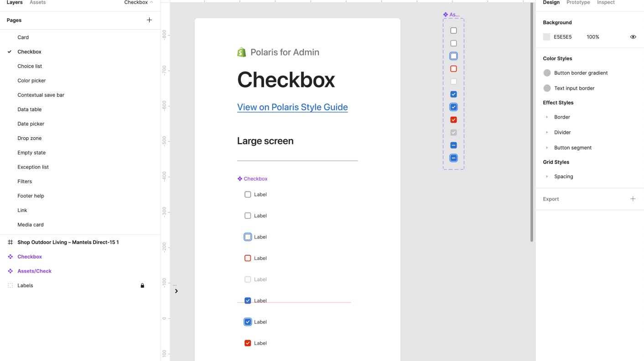The height and width of the screenshot is (361, 644).
Task: Open the Design tab
Action: pos(551,3)
